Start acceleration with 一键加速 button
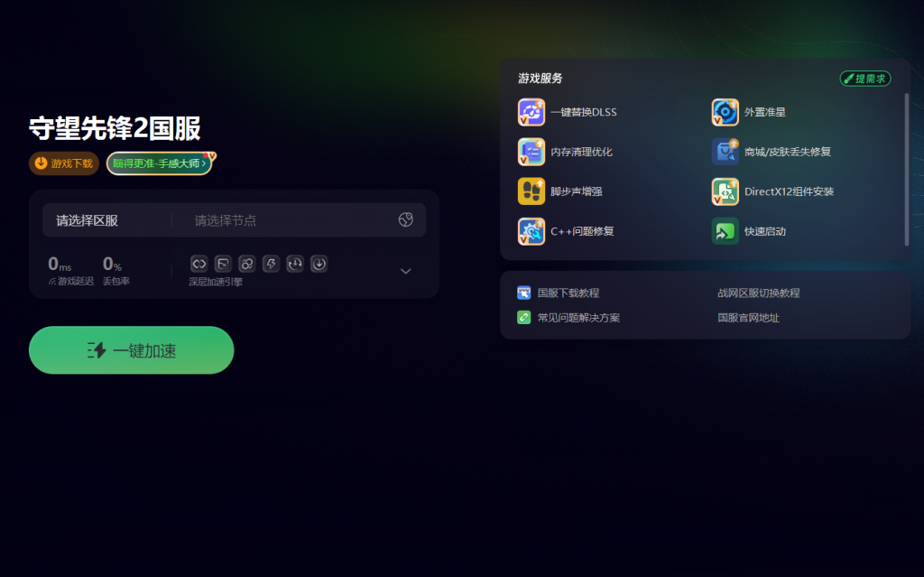 click(x=132, y=349)
